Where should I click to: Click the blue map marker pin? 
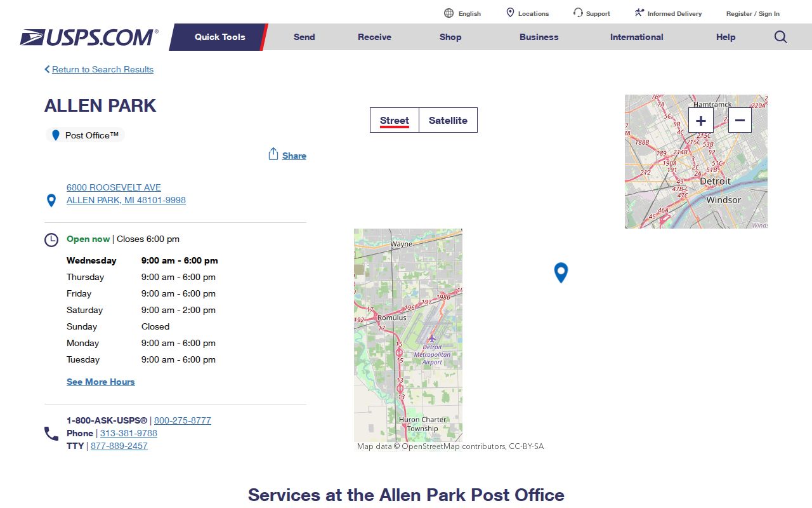point(561,272)
